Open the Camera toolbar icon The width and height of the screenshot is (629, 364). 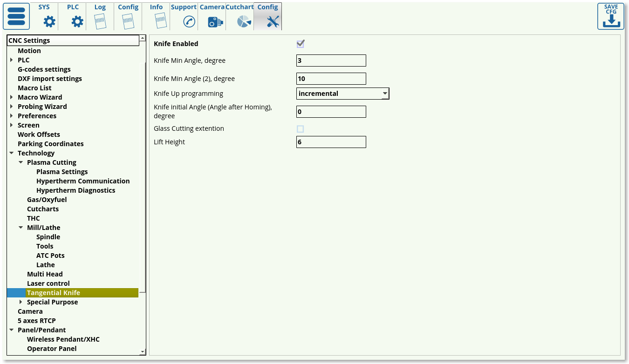click(215, 21)
